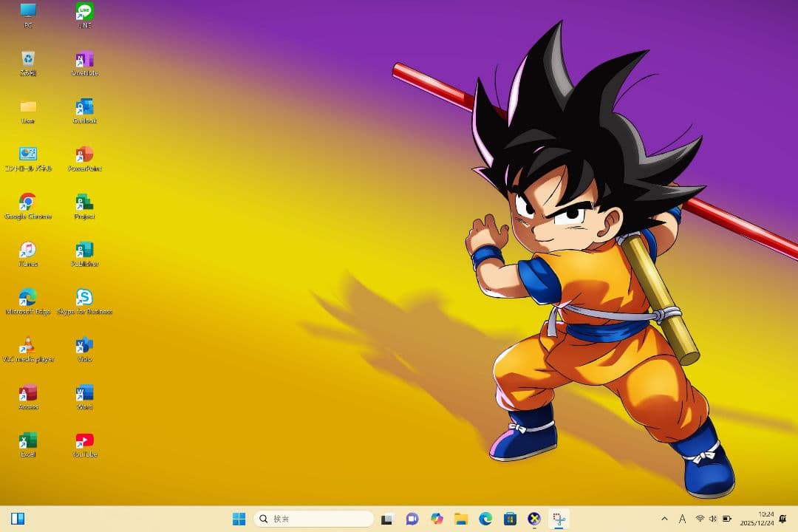Viewport: 798px width, 532px height.
Task: Select the Excel desktop shortcut
Action: pyautogui.click(x=28, y=440)
